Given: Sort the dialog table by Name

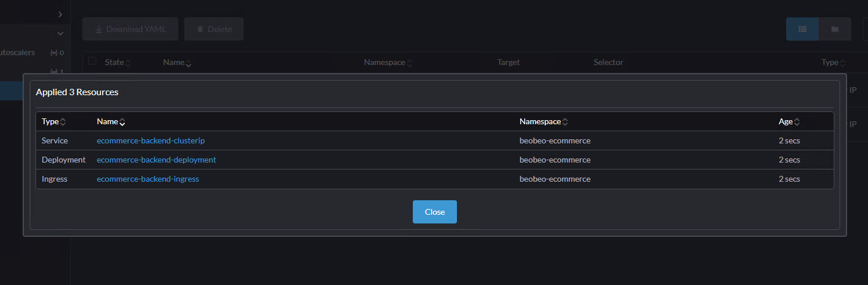Looking at the screenshot, I should point(111,122).
